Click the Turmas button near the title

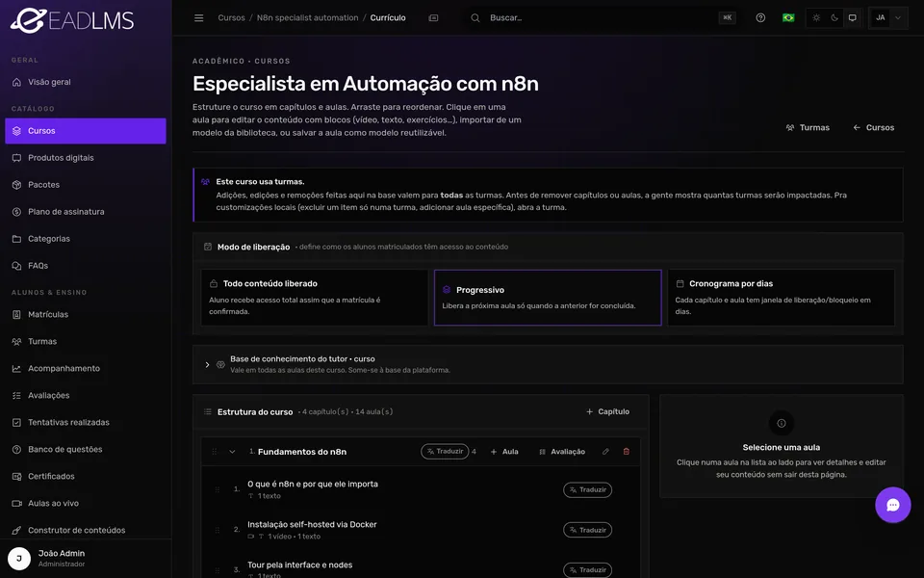(x=808, y=127)
